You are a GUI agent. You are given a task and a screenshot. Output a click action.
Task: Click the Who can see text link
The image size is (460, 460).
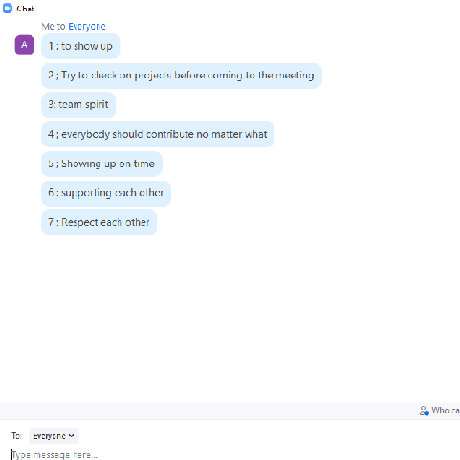[445, 410]
